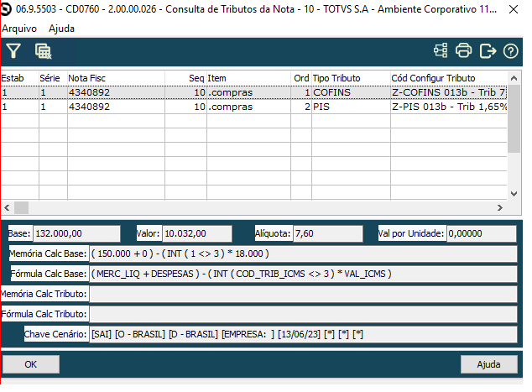Click the Ord value 2 in PIS row
The image size is (532, 392).
click(301, 107)
